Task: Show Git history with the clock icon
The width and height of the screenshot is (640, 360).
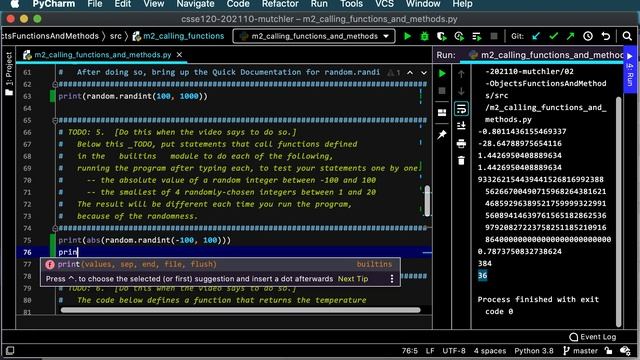Action: click(x=588, y=36)
